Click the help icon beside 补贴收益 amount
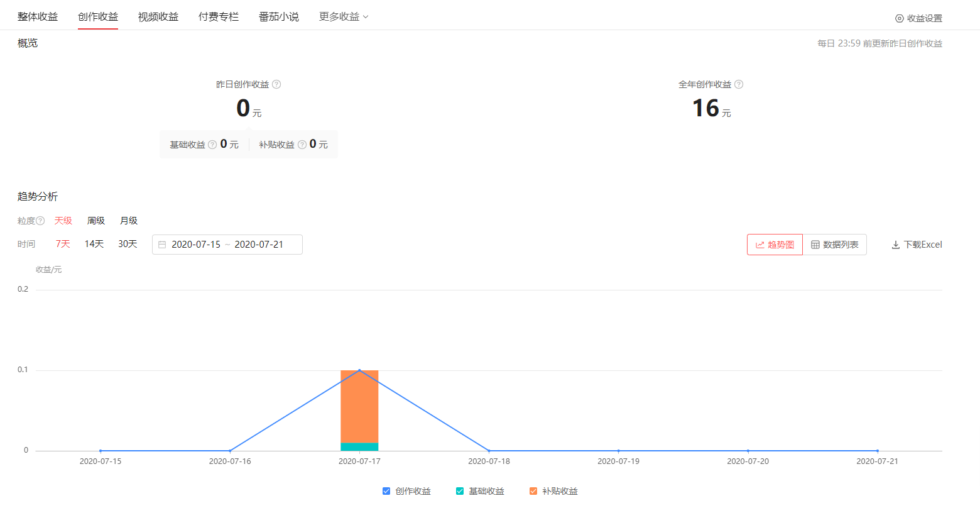The image size is (980, 508). (301, 144)
